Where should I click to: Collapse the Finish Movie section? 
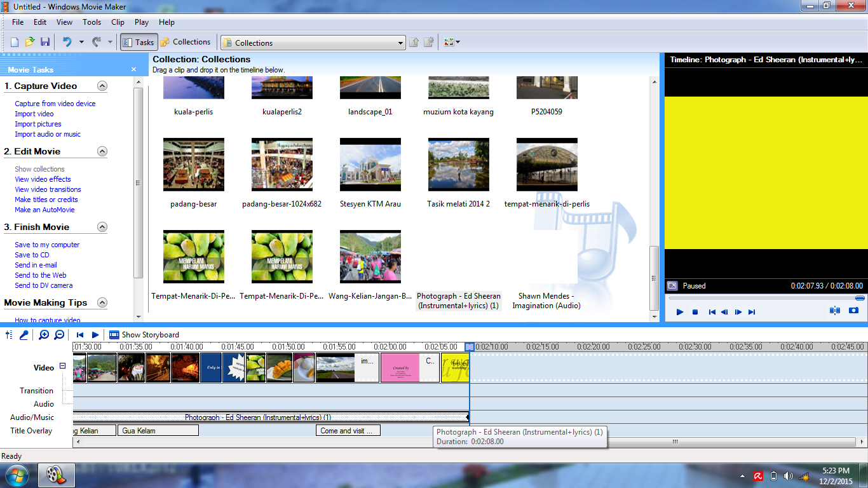pos(102,227)
